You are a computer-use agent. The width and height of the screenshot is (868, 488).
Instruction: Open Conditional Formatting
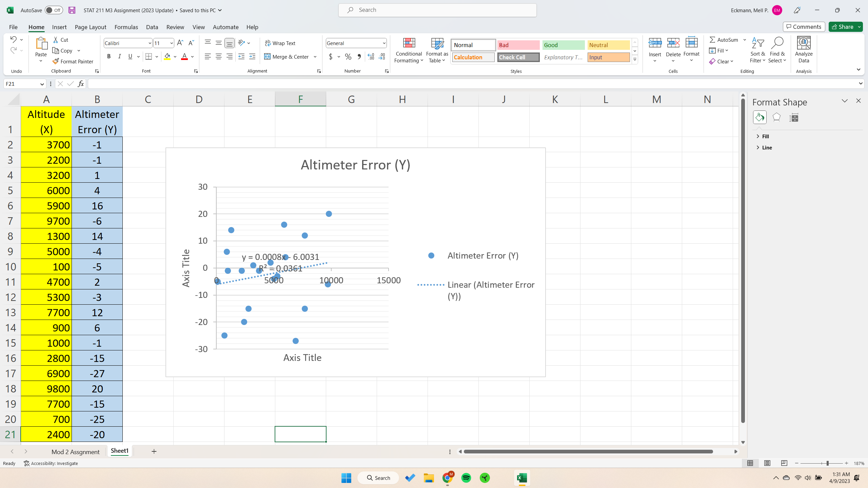pyautogui.click(x=409, y=51)
